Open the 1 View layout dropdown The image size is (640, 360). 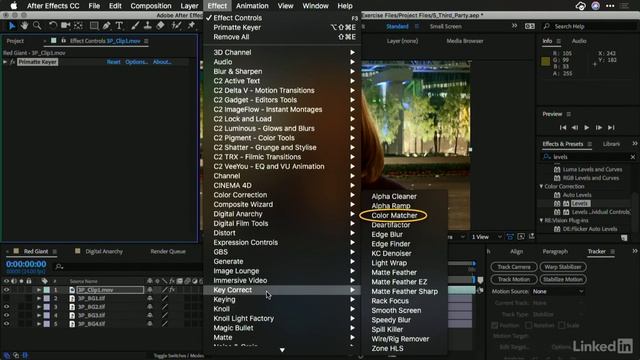coord(487,237)
